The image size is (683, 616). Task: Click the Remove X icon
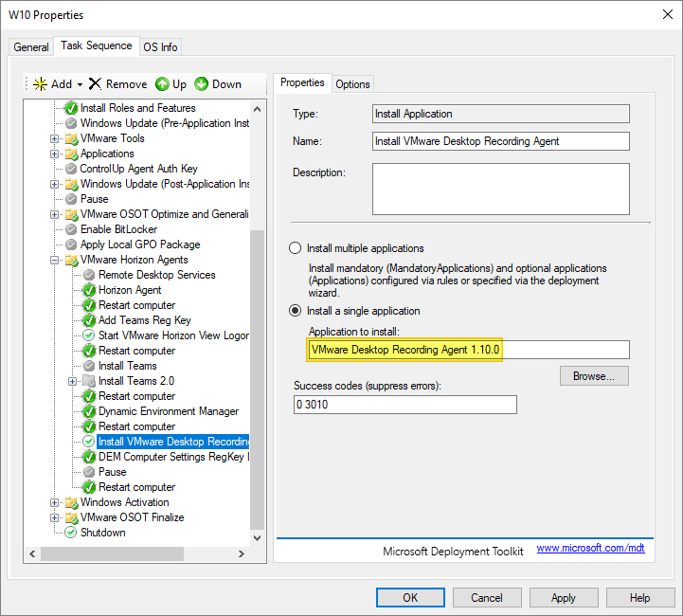point(95,84)
